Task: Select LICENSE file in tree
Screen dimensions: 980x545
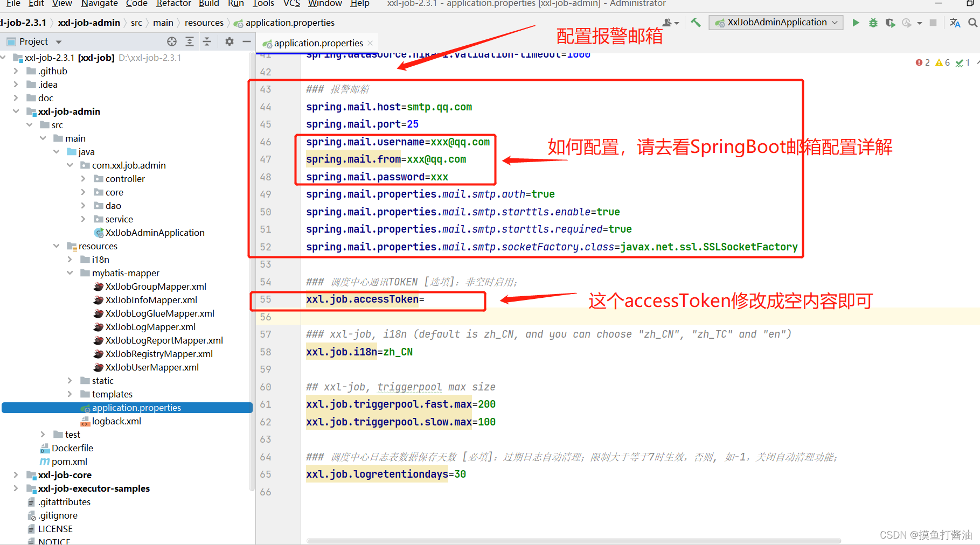Action: tap(50, 529)
